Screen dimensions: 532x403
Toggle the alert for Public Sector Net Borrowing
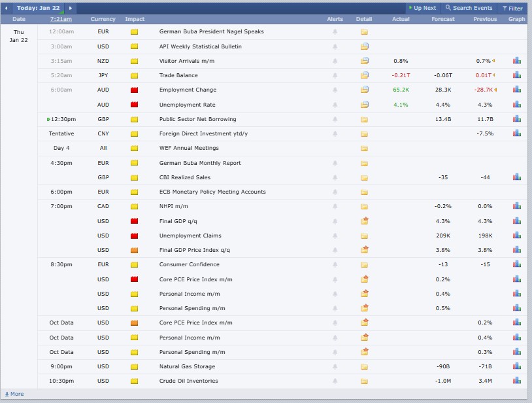[335, 119]
